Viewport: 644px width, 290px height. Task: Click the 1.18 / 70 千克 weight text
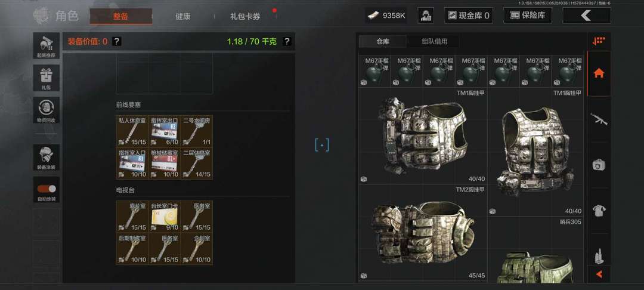pos(252,41)
